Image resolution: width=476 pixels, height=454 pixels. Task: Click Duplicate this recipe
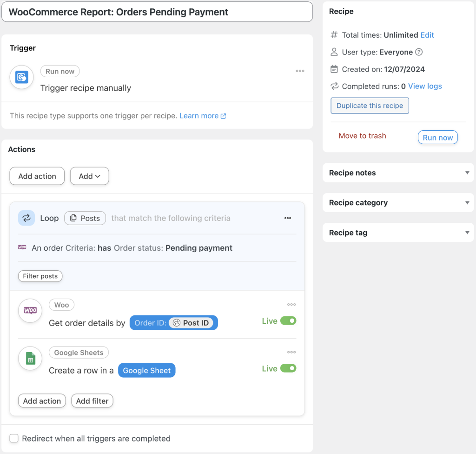(370, 106)
